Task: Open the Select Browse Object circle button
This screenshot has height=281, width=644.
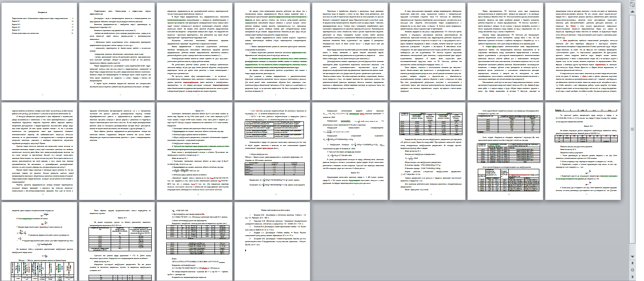Action: (x=632, y=270)
